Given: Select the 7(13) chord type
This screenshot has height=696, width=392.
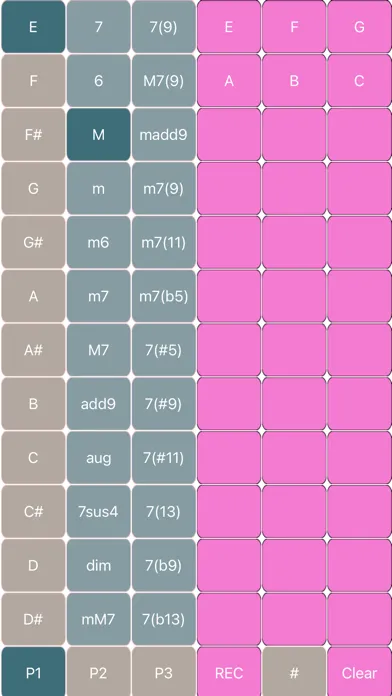Looking at the screenshot, I should 164,512.
